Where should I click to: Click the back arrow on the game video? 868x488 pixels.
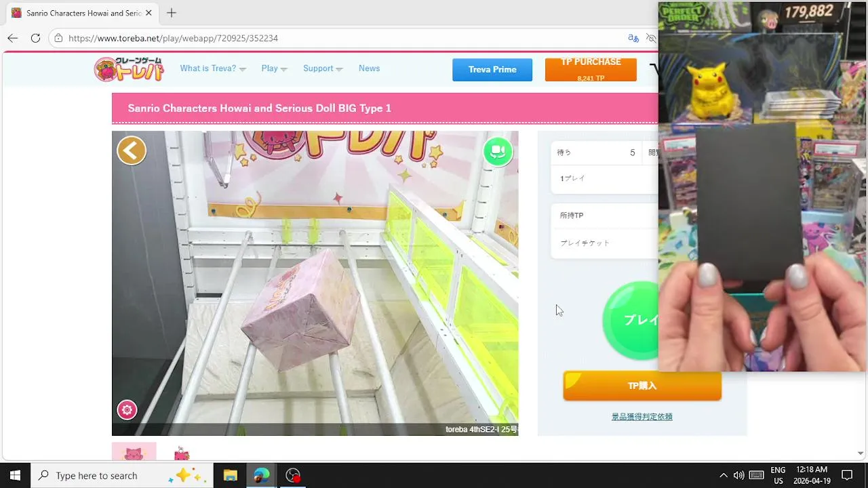(132, 150)
